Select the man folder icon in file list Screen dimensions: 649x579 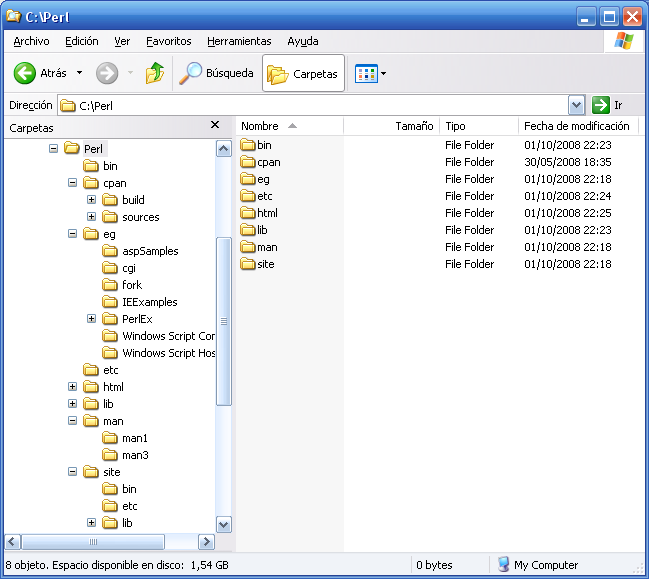click(248, 247)
